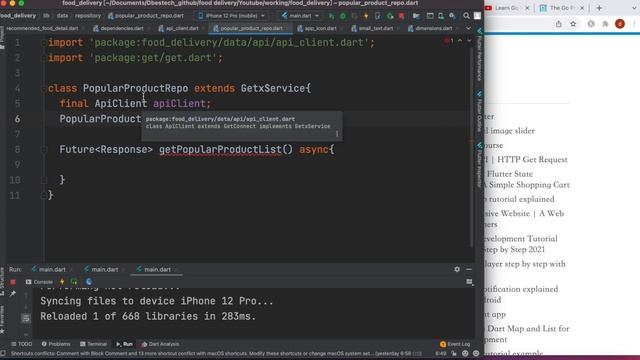
Task: Click the Debug bug icon in IDE toolbar
Action: (x=343, y=16)
